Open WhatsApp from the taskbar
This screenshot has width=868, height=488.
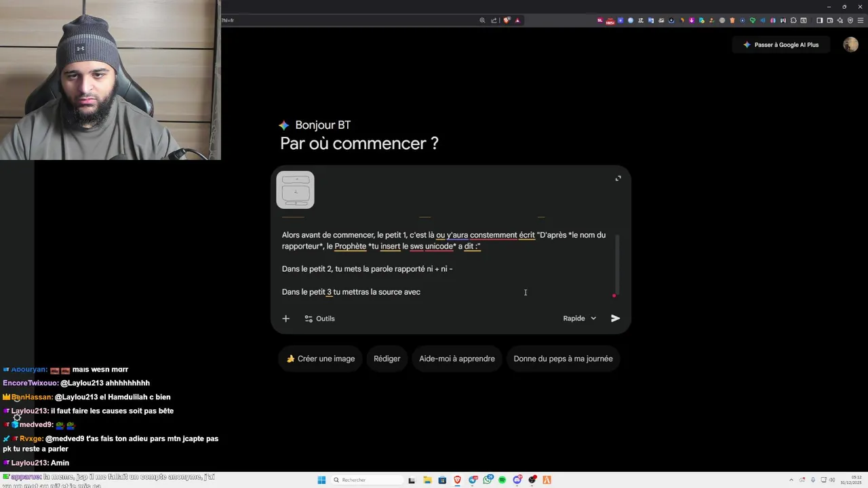(488, 480)
